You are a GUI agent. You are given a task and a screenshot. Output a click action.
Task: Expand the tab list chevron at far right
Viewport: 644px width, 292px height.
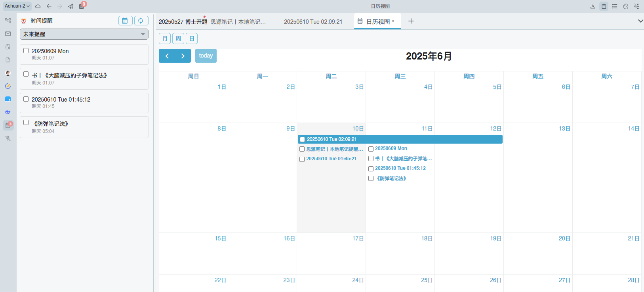coord(640,21)
